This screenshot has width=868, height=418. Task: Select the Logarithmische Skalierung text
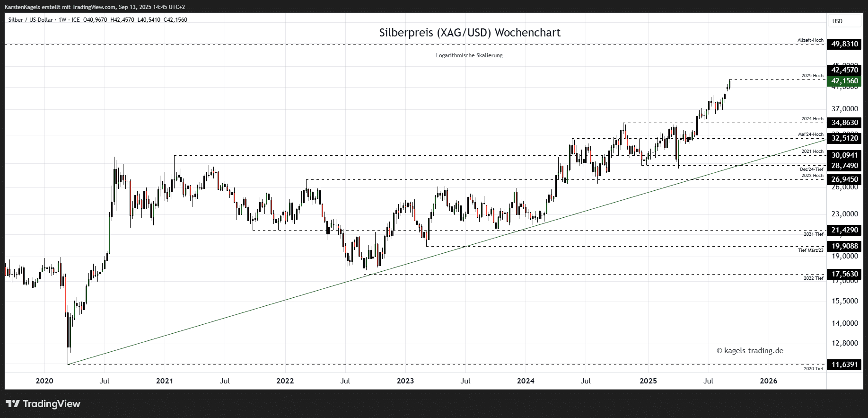[x=469, y=55]
